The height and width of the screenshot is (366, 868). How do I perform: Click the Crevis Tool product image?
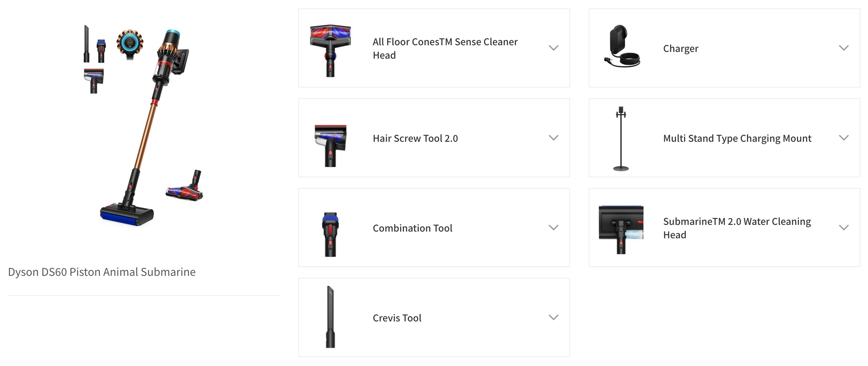coord(330,317)
